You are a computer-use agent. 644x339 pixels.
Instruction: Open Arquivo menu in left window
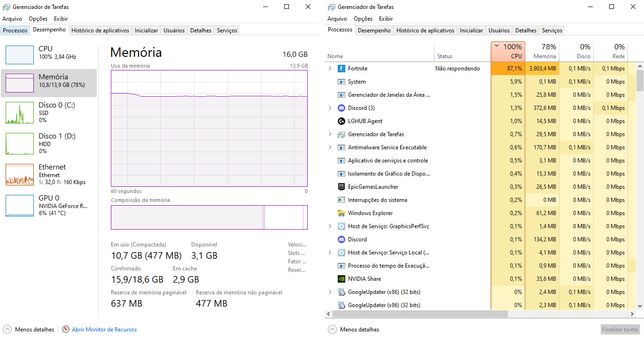[12, 19]
